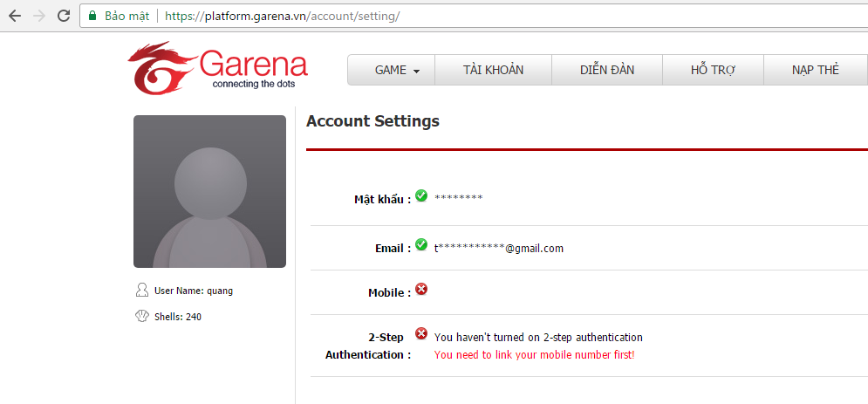Click the browser Forward arrow

coord(38,16)
